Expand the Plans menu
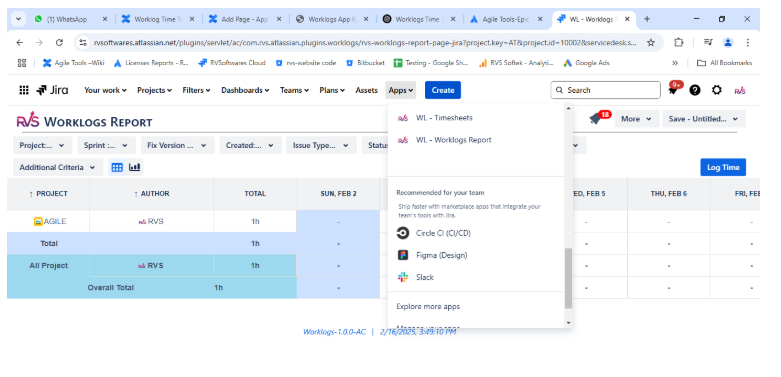The image size is (781, 377). click(x=332, y=90)
